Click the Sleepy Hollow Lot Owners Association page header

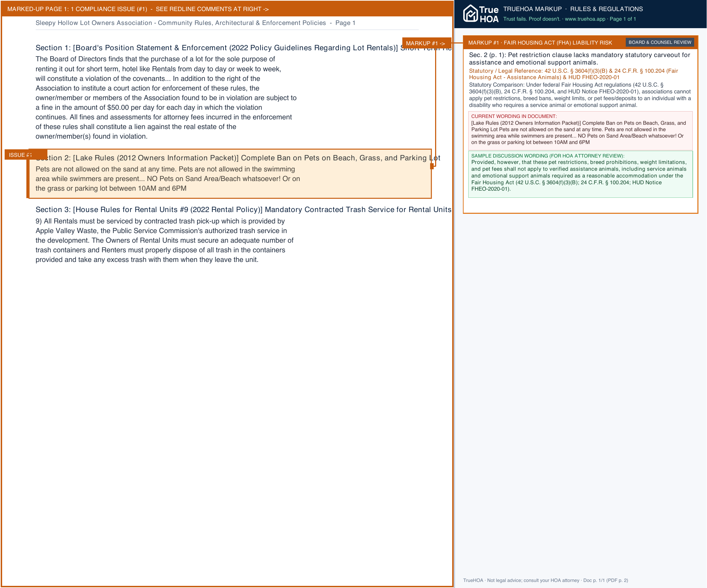(195, 23)
